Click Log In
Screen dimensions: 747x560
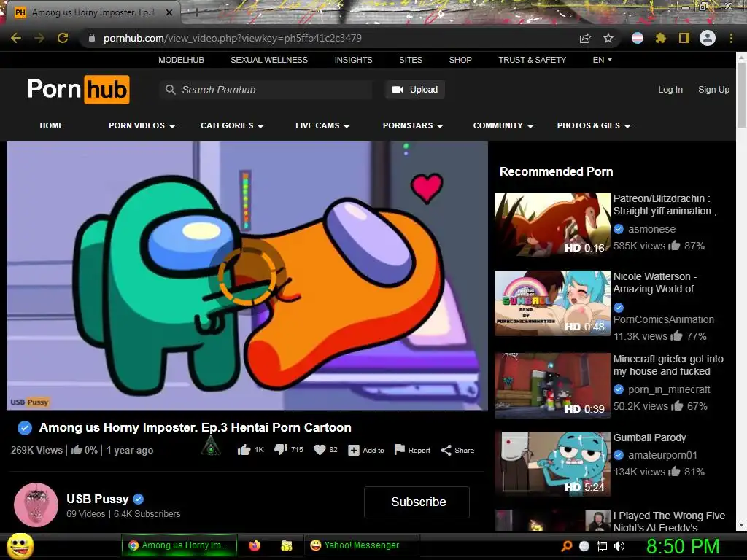pyautogui.click(x=670, y=90)
